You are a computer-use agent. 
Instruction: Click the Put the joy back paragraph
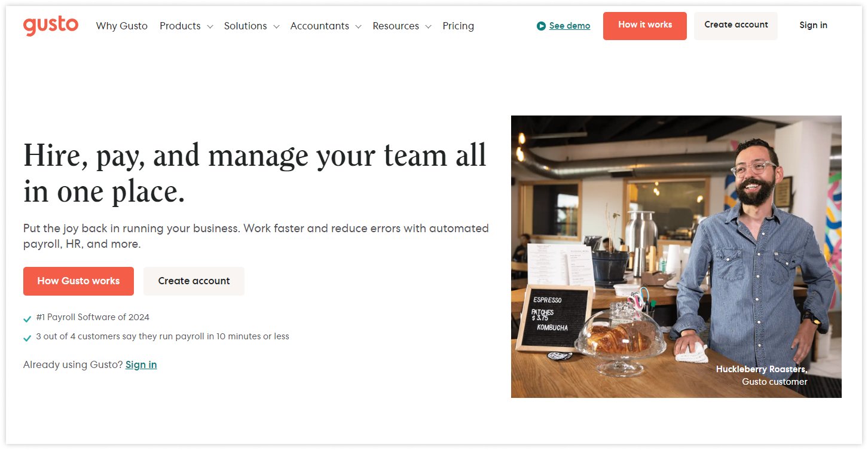click(256, 236)
